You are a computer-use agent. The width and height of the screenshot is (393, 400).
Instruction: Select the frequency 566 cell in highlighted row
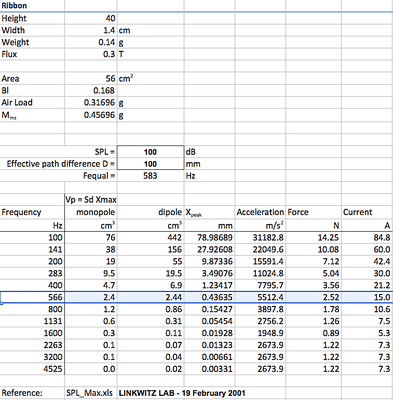pyautogui.click(x=32, y=297)
